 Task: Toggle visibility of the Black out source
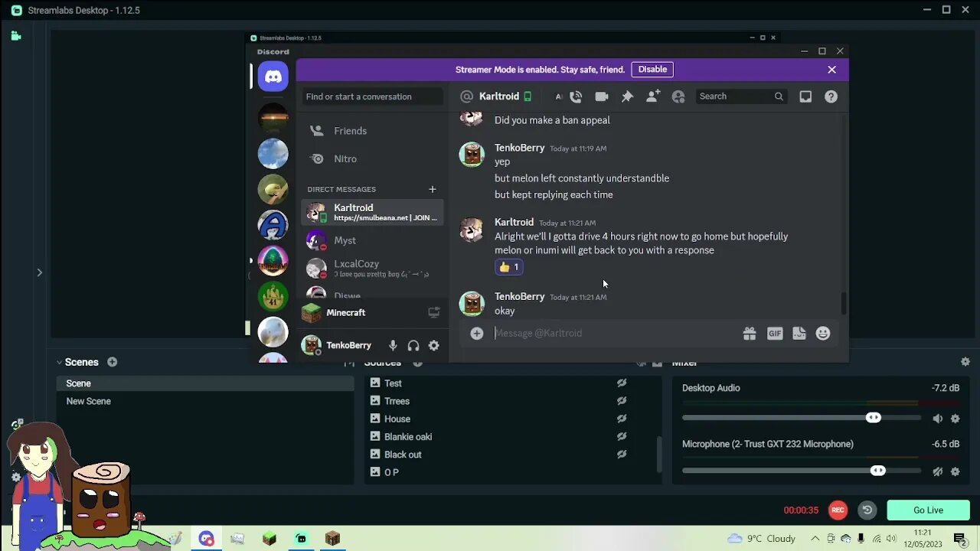[622, 455]
